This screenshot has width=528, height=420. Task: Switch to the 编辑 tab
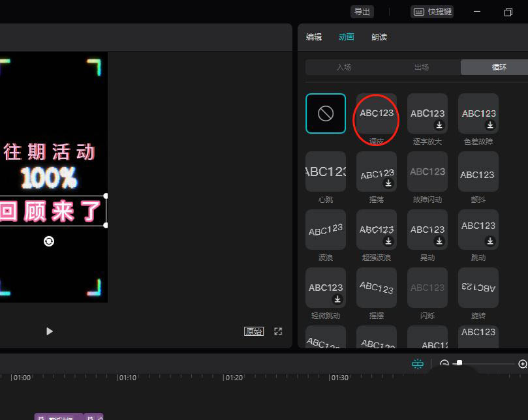(314, 37)
